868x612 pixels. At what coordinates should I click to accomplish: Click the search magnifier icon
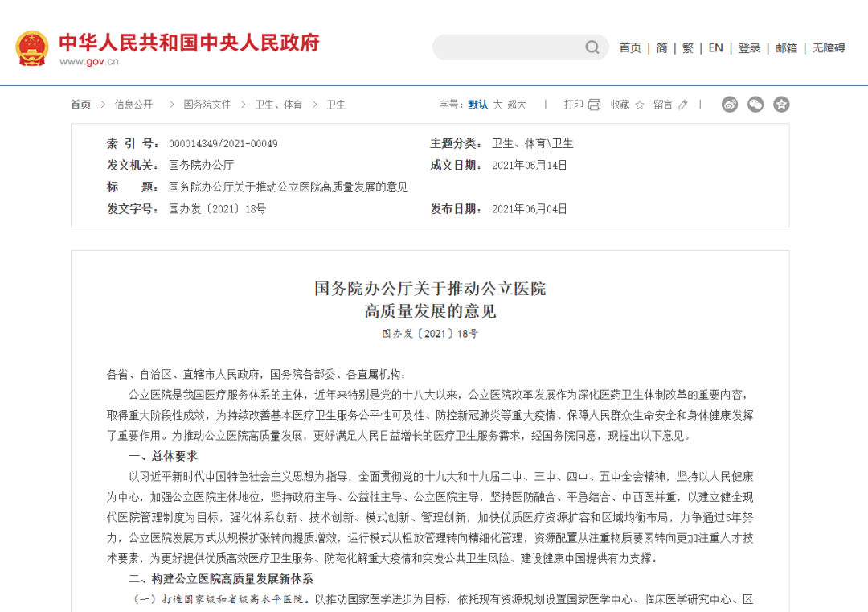[592, 47]
